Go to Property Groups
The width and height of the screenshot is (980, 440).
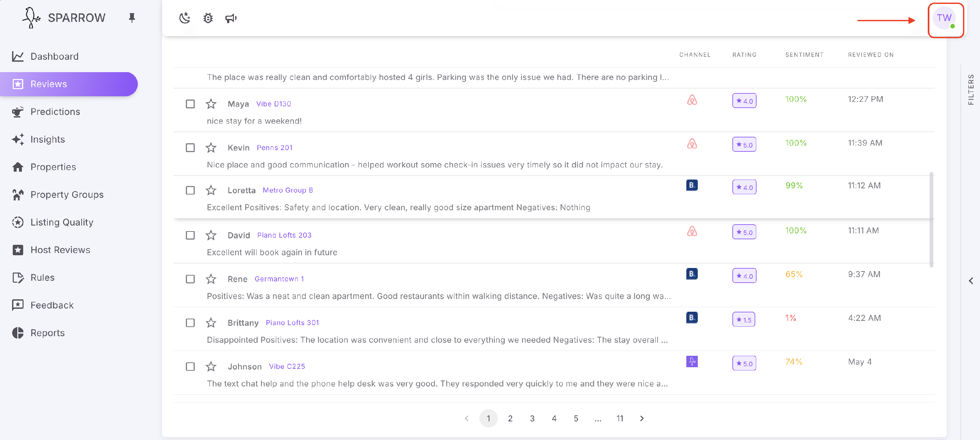[x=69, y=194]
